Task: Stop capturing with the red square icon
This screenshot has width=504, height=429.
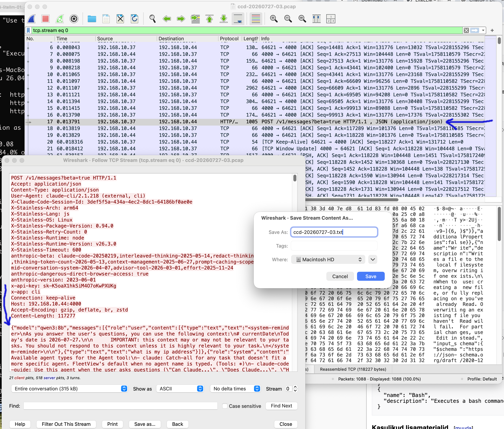Action: [x=45, y=19]
